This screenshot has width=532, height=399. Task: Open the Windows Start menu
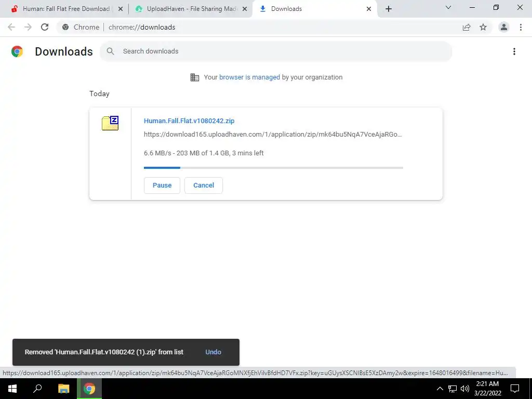[x=12, y=389]
